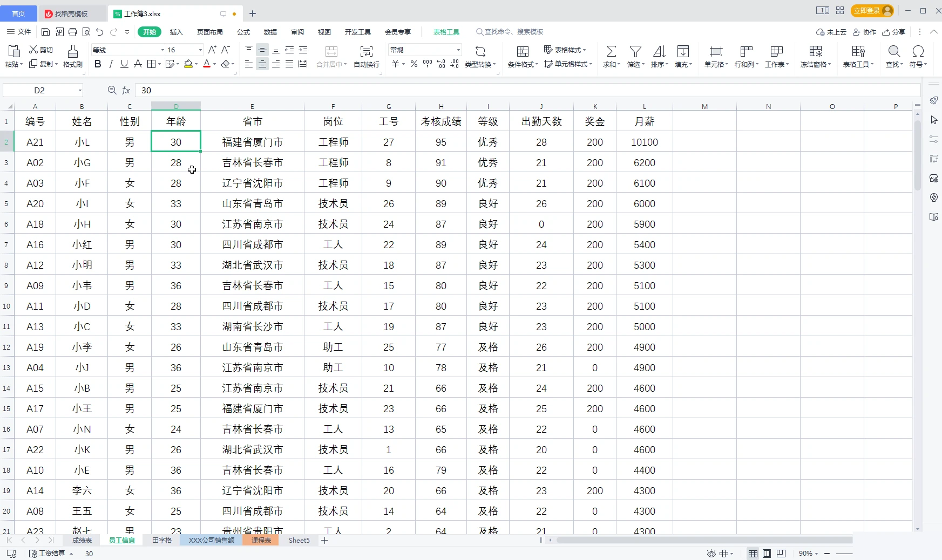
Task: Open the font name dropdown
Action: tap(162, 50)
